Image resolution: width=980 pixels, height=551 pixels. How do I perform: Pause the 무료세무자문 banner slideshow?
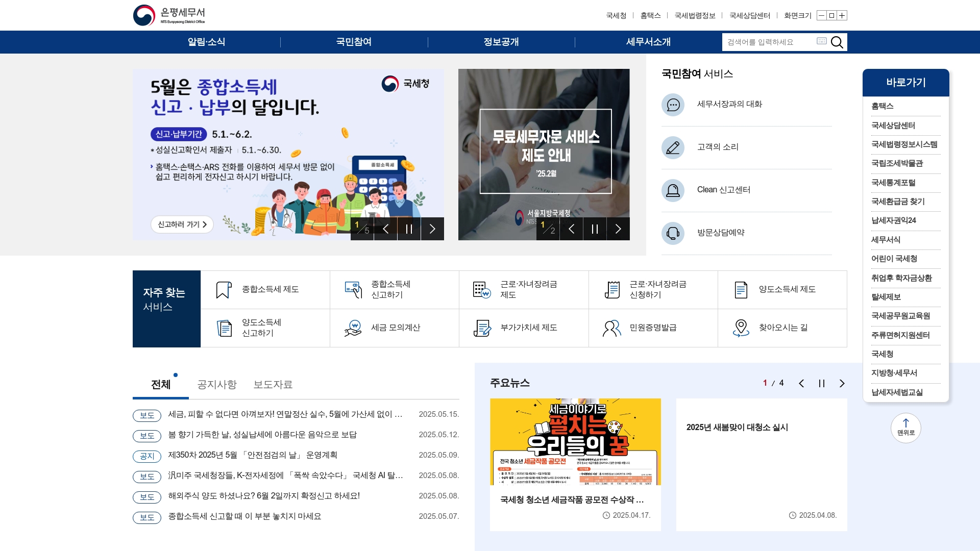click(595, 229)
